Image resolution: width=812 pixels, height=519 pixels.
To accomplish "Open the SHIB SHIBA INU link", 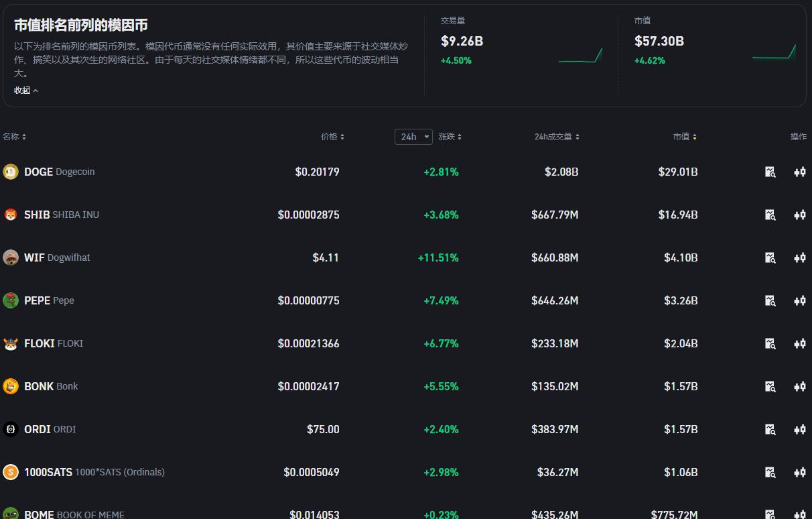I will click(62, 215).
